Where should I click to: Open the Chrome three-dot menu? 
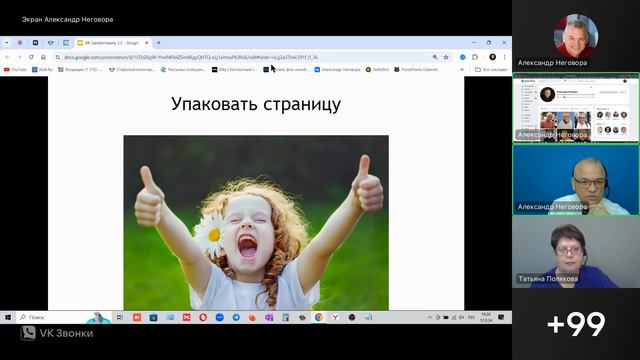tap(504, 57)
